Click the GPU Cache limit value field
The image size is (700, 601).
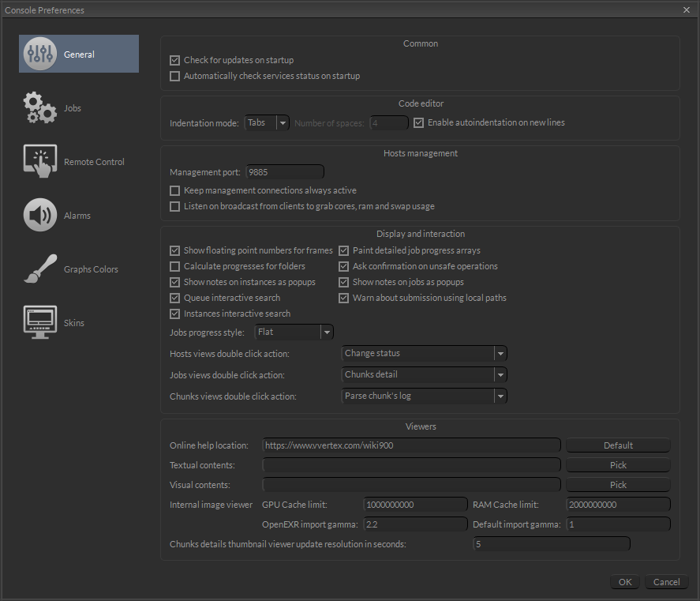click(416, 504)
